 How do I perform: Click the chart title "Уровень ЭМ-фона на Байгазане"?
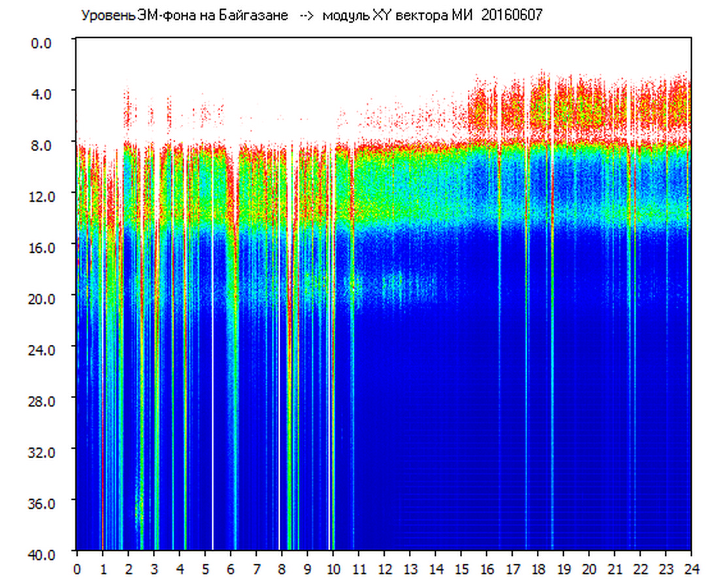pos(184,16)
